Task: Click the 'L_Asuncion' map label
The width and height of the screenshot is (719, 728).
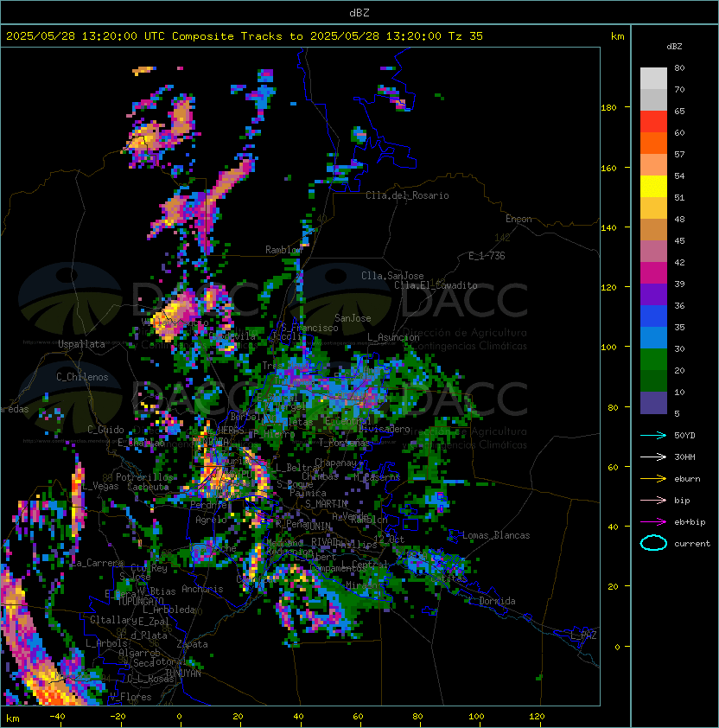Action: pyautogui.click(x=393, y=337)
